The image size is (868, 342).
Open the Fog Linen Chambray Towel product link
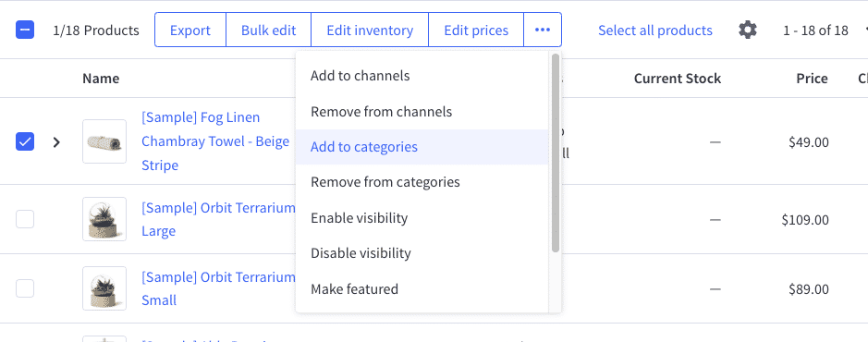[215, 141]
